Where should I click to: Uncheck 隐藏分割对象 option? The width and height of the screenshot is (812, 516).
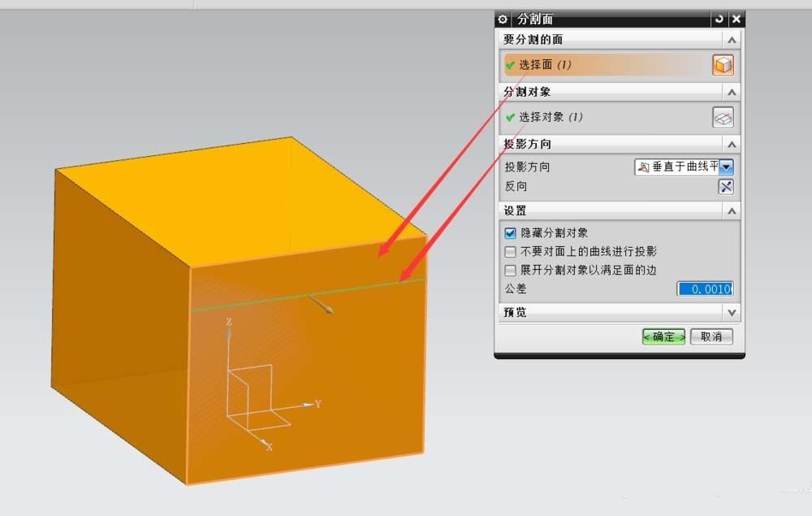511,232
